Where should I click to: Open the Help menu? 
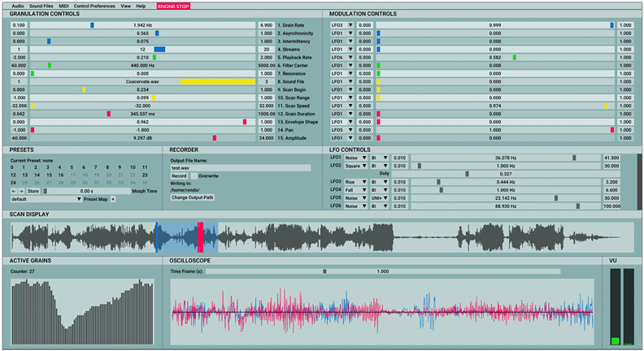pos(141,6)
